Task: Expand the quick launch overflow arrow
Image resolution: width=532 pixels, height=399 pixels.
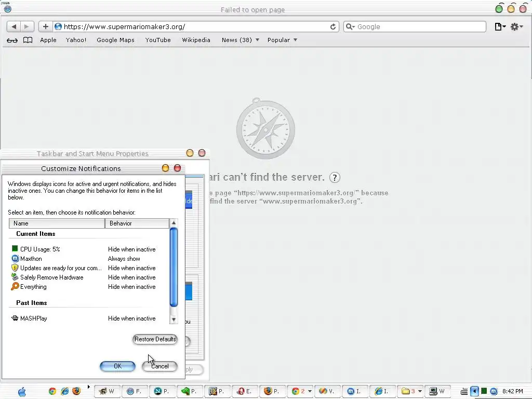Action: (x=88, y=387)
